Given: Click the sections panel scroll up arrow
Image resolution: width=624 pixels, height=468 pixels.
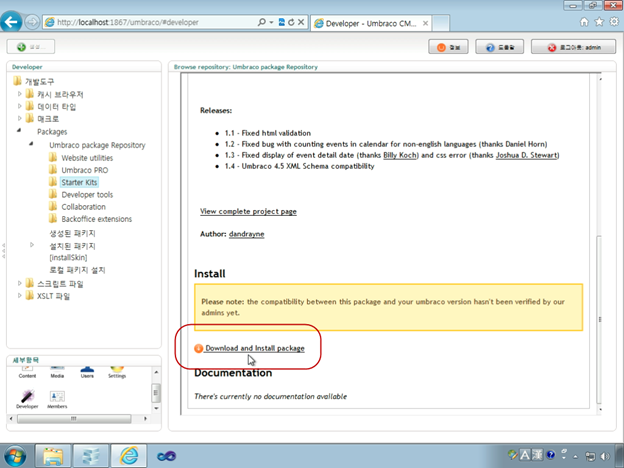Looking at the screenshot, I should pyautogui.click(x=156, y=372).
